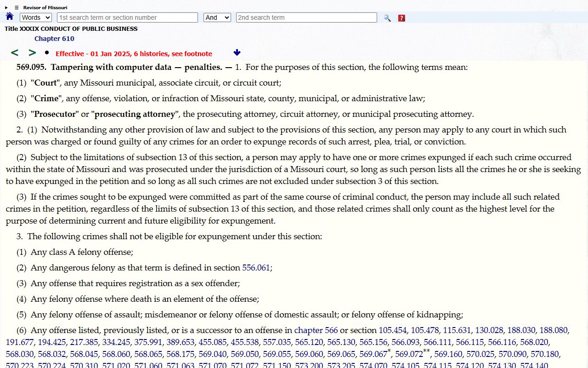The height and width of the screenshot is (368, 588).
Task: Open the Effective 01 Jan 2025 histories link
Action: [134, 54]
